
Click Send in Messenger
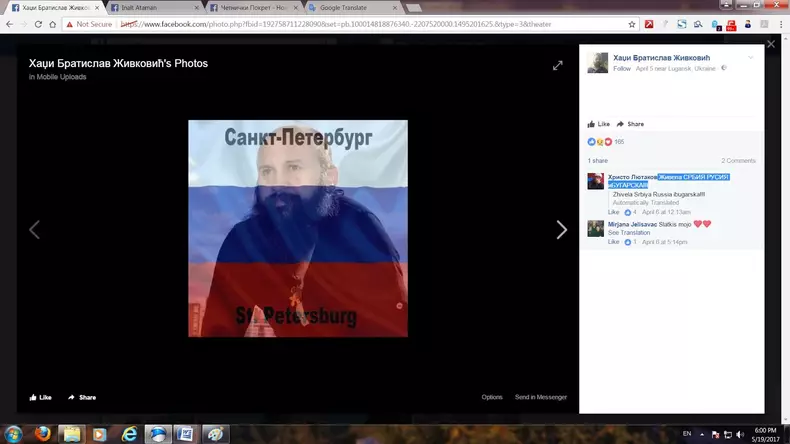click(x=540, y=397)
